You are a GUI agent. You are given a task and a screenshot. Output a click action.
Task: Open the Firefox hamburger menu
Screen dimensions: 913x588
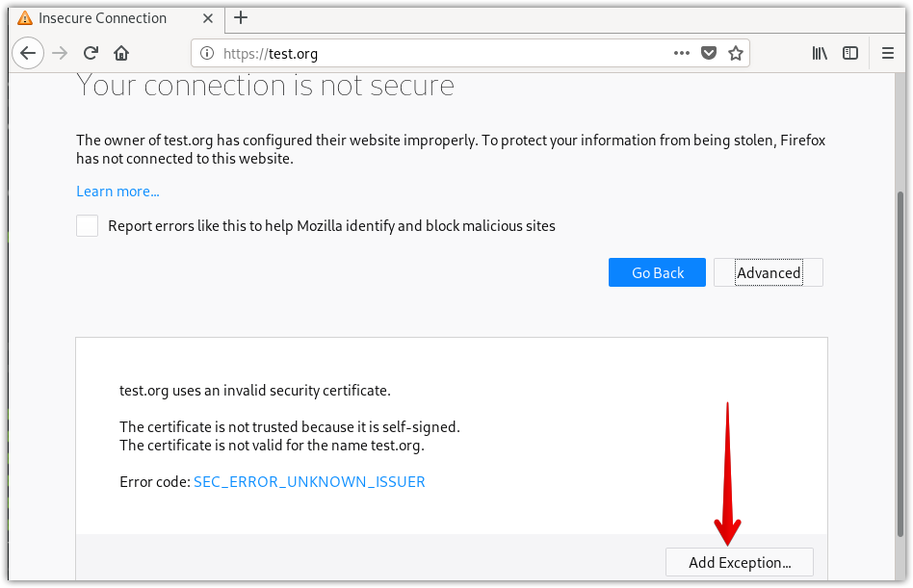tap(887, 54)
